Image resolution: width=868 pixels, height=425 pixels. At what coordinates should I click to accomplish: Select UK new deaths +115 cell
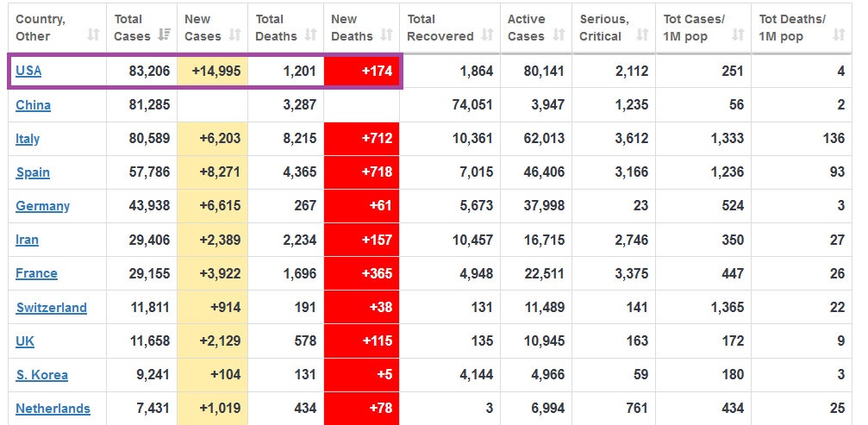(361, 341)
